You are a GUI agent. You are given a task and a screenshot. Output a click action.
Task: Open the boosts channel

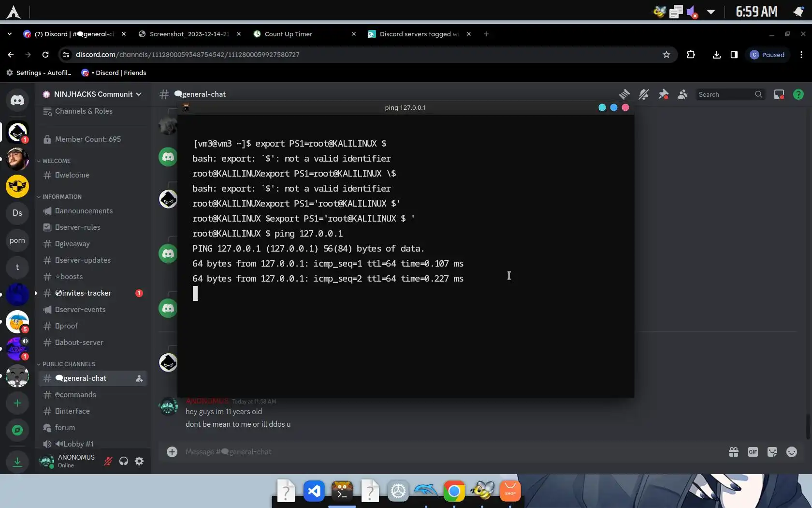pyautogui.click(x=93, y=277)
